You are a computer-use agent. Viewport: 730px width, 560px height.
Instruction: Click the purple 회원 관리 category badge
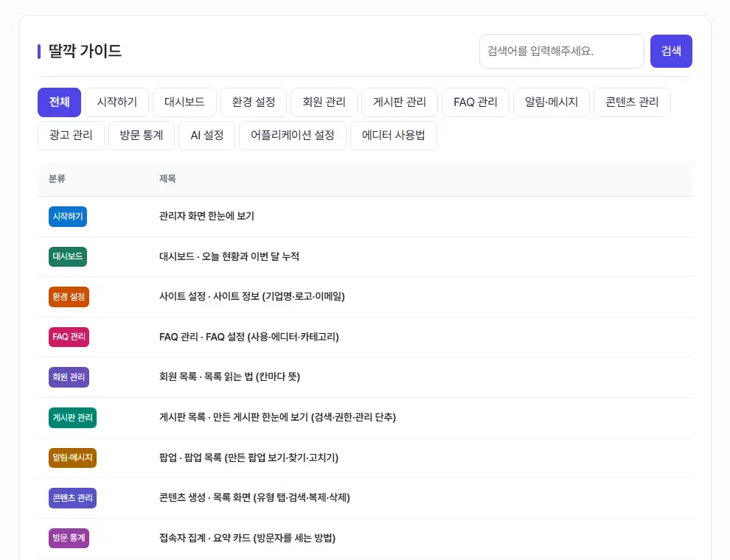pos(69,377)
